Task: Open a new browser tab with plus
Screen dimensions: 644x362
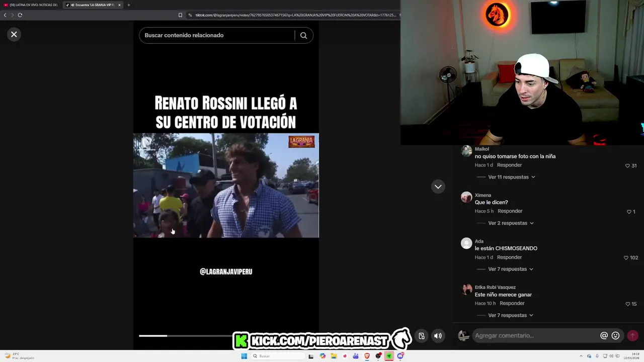Action: 128,5
